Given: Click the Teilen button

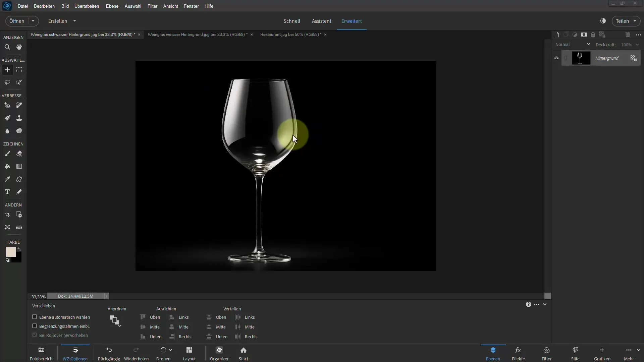Looking at the screenshot, I should coord(623,21).
